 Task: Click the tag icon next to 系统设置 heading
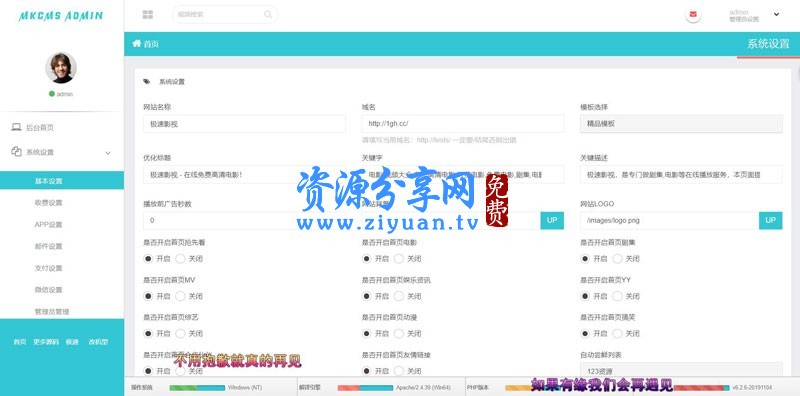click(x=147, y=81)
